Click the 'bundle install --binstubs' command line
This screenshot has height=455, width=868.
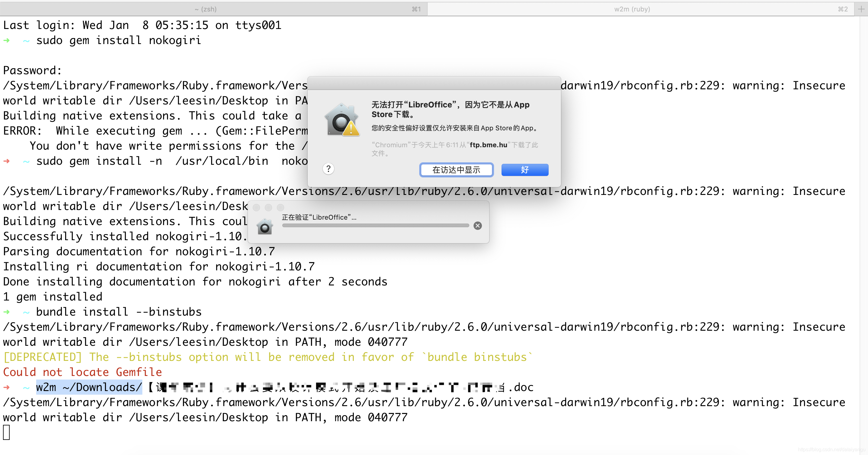click(x=119, y=312)
